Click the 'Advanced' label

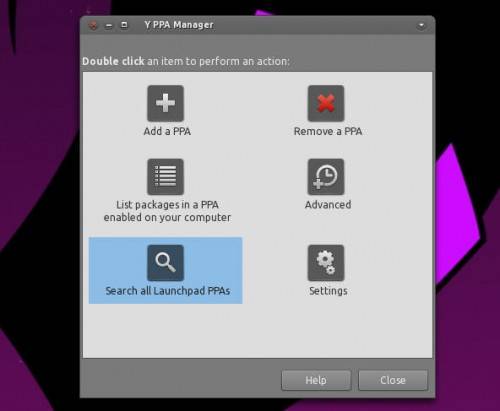tap(328, 205)
